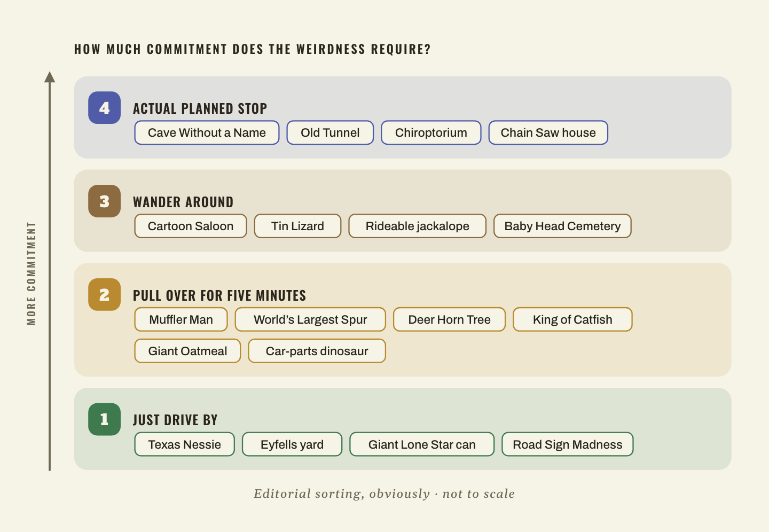This screenshot has width=769, height=532.
Task: Pick the Chain Saw house tag
Action: [x=548, y=132]
